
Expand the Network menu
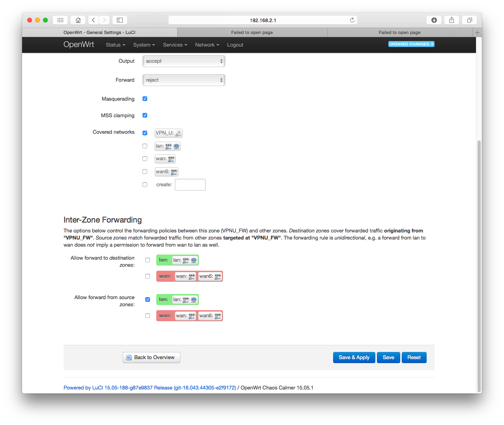207,45
